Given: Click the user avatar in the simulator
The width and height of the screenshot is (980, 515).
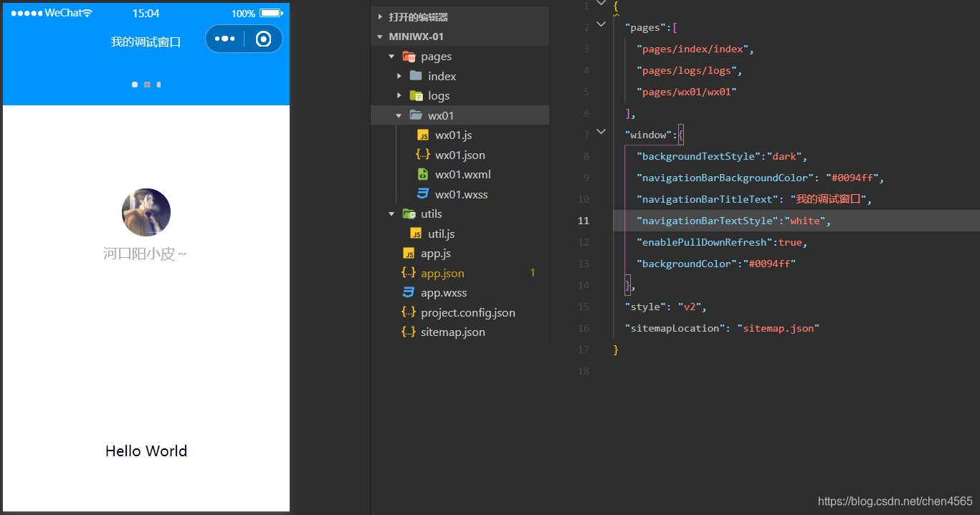Looking at the screenshot, I should pos(146,212).
